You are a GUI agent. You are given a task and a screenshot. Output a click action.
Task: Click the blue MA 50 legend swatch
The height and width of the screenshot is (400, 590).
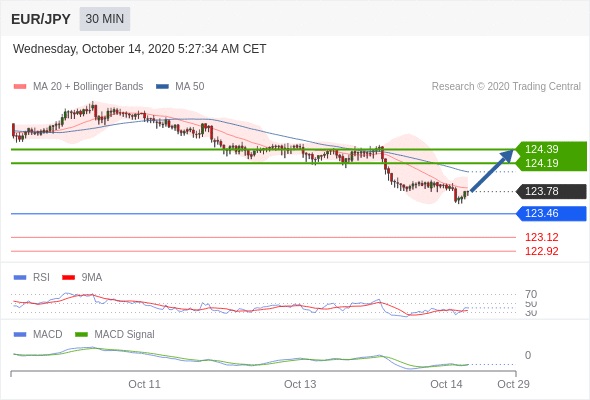click(162, 87)
